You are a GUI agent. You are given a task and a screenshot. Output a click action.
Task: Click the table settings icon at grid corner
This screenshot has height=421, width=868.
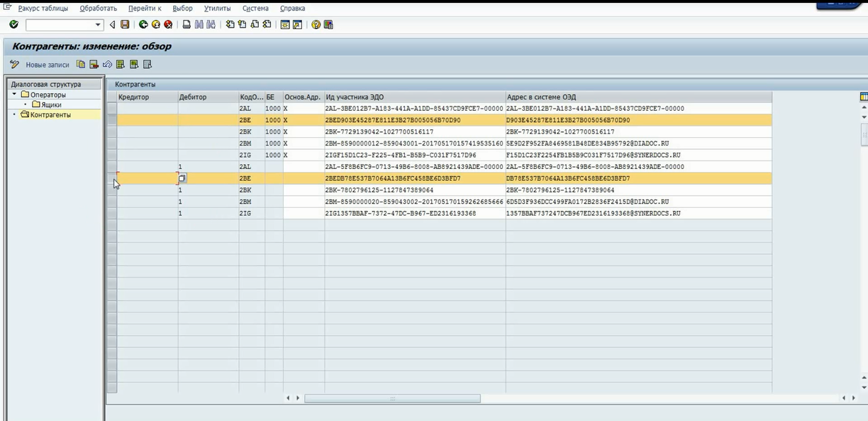click(863, 97)
